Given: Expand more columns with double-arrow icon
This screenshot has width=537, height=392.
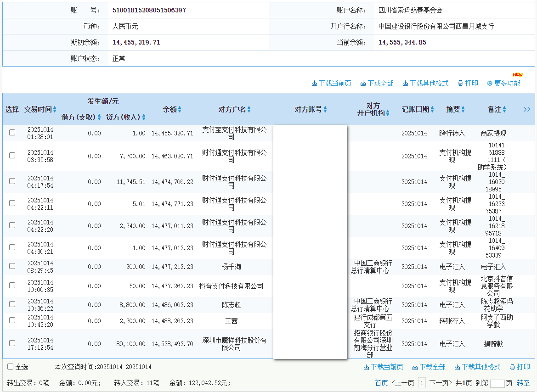Looking at the screenshot, I should 527,109.
